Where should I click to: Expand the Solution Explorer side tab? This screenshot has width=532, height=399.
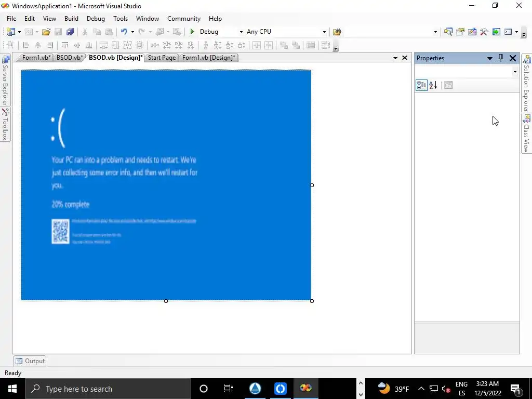pos(527,84)
